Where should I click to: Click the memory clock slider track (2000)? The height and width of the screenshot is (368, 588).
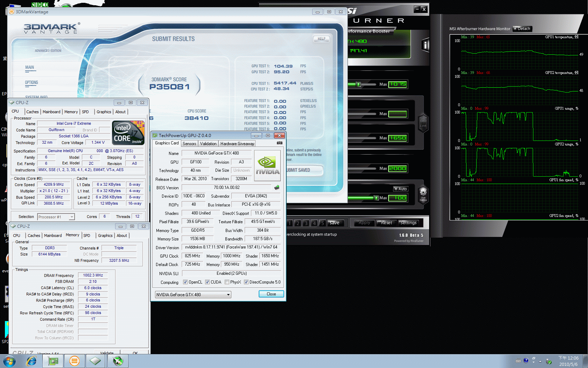pos(363,169)
